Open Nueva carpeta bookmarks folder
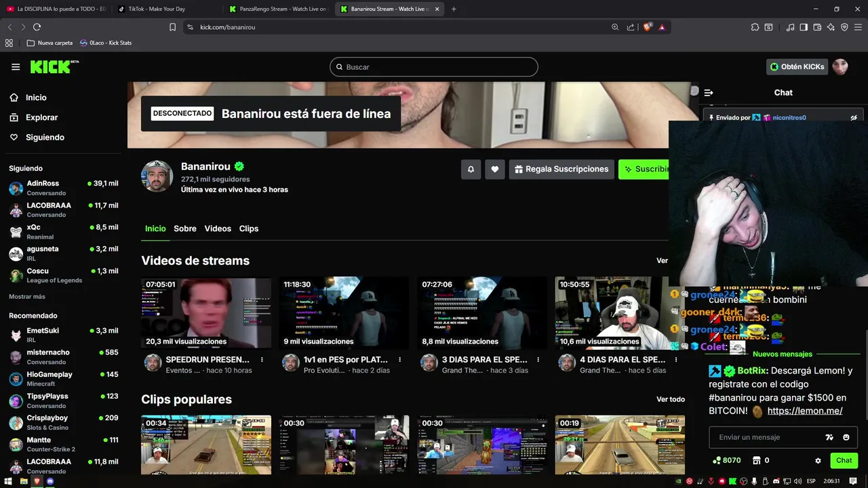The width and height of the screenshot is (868, 488). [50, 43]
